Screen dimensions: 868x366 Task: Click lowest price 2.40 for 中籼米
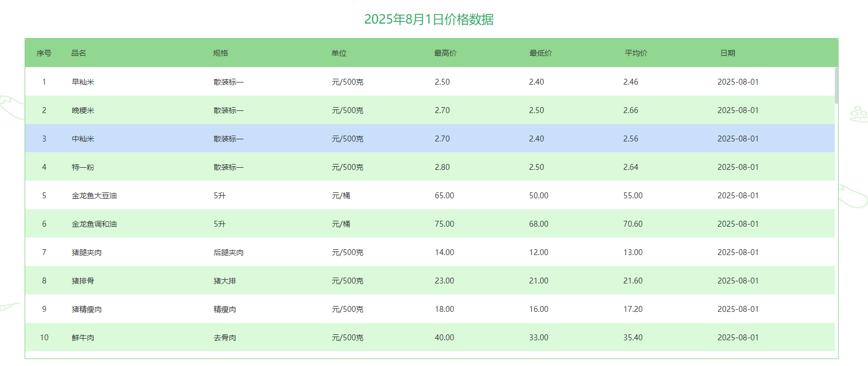point(537,139)
